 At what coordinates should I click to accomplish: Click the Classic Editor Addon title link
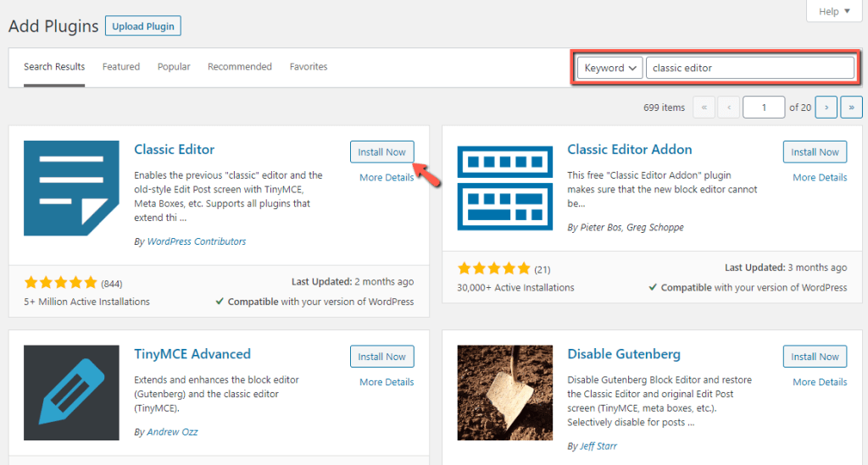pos(630,149)
